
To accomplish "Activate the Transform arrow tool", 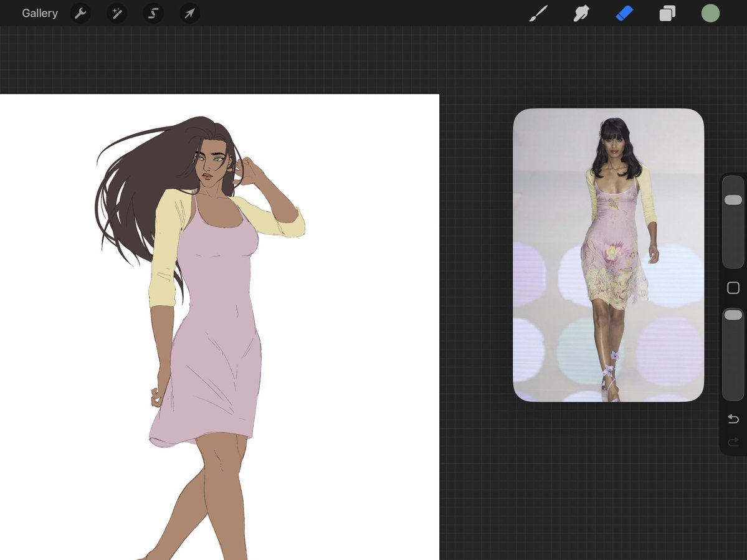I will [189, 13].
